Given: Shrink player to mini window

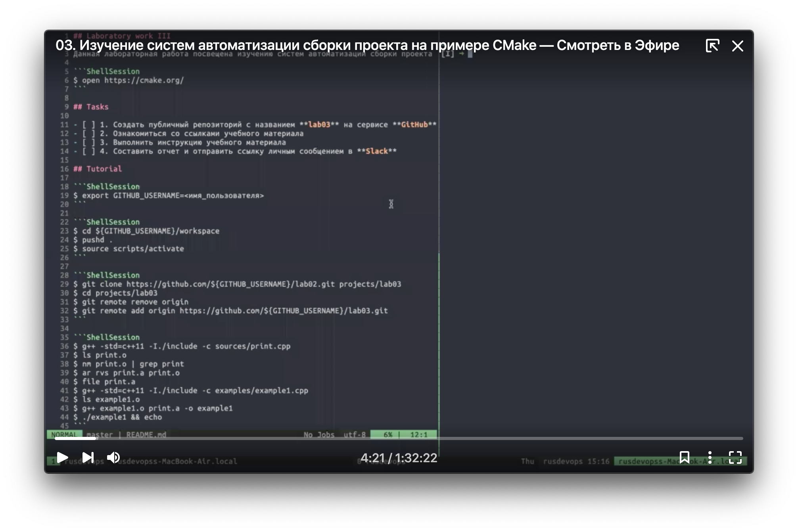Looking at the screenshot, I should (x=712, y=46).
